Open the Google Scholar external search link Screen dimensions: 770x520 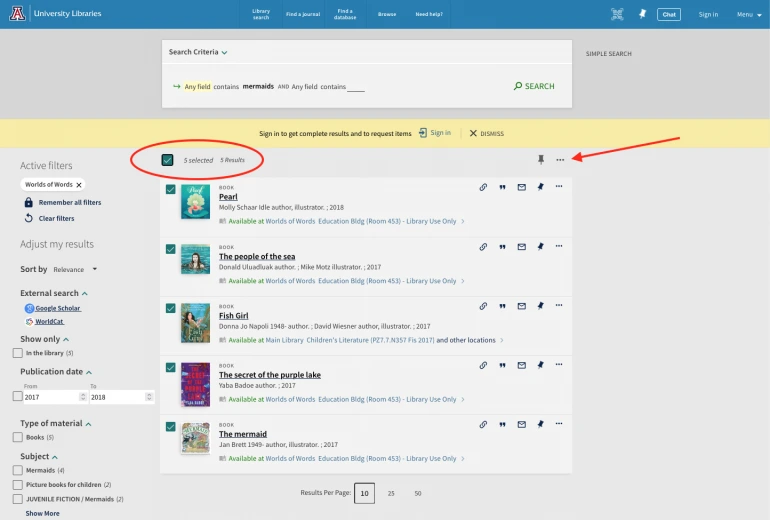click(x=57, y=308)
